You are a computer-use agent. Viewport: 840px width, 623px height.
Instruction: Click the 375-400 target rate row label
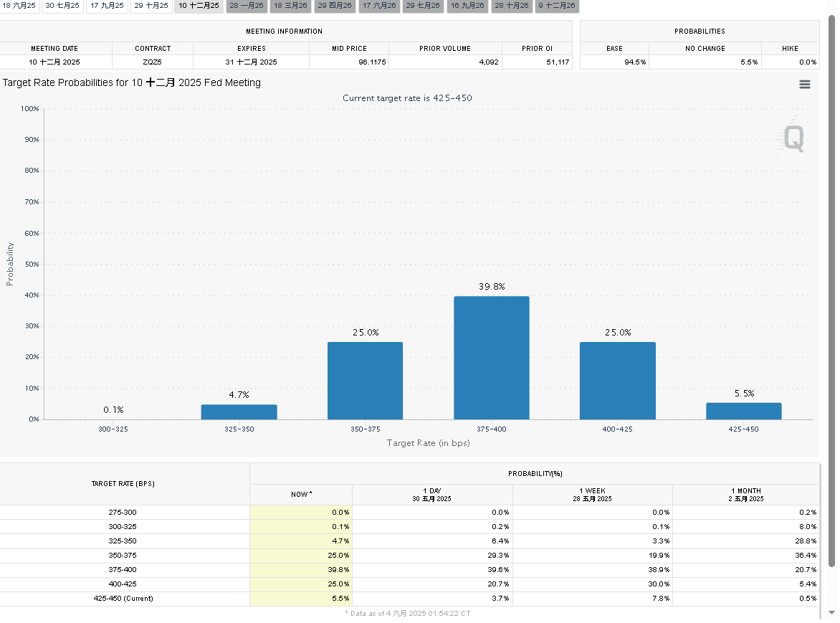[x=123, y=569]
